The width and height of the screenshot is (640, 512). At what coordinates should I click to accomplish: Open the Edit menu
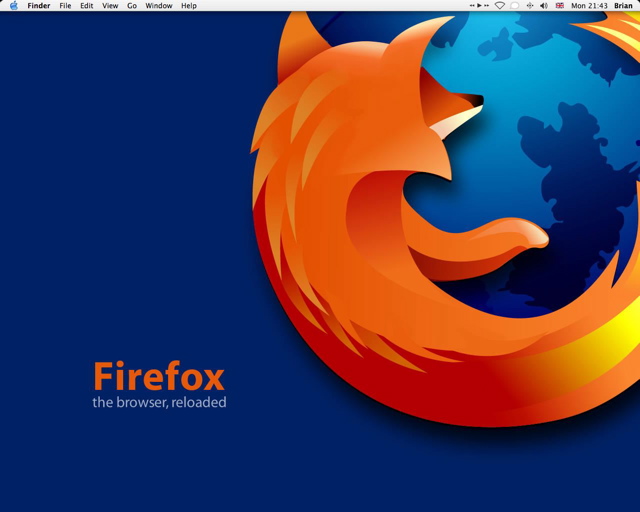(x=87, y=6)
